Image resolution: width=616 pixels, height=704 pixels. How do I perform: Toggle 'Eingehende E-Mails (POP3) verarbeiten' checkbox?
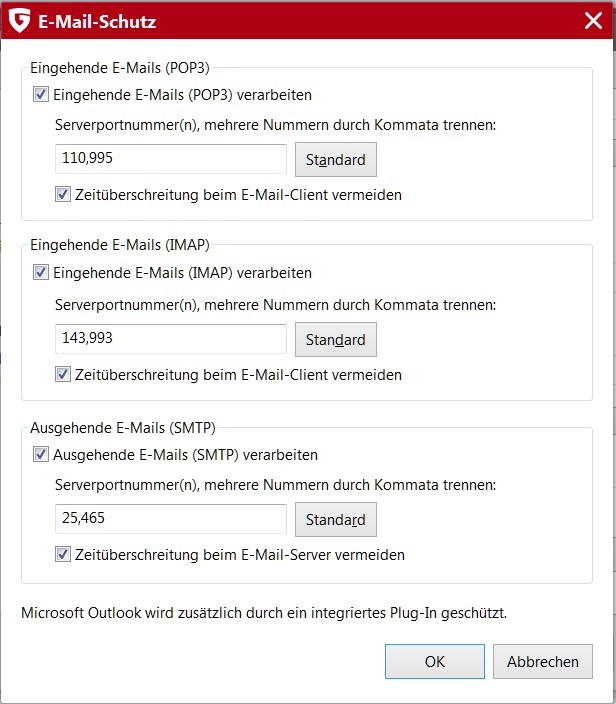(41, 95)
